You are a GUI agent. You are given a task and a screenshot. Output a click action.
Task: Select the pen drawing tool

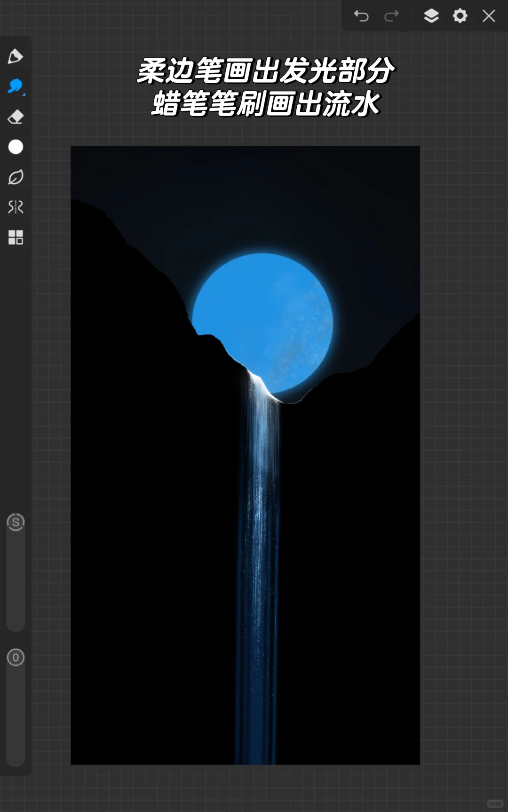(x=15, y=56)
